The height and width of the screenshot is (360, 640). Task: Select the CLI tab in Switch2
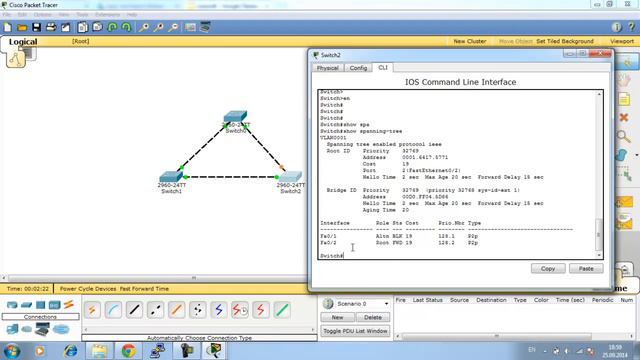[383, 68]
